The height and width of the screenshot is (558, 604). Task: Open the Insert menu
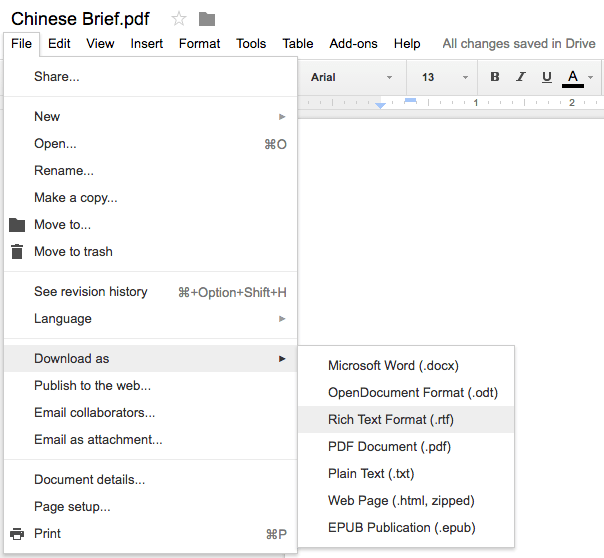[147, 43]
